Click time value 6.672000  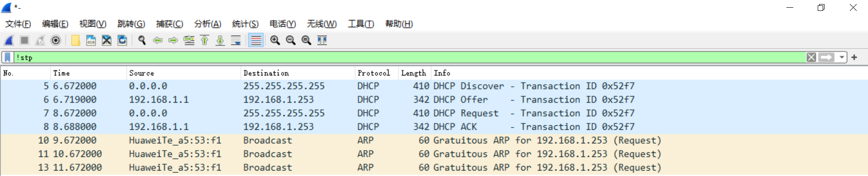pos(75,86)
